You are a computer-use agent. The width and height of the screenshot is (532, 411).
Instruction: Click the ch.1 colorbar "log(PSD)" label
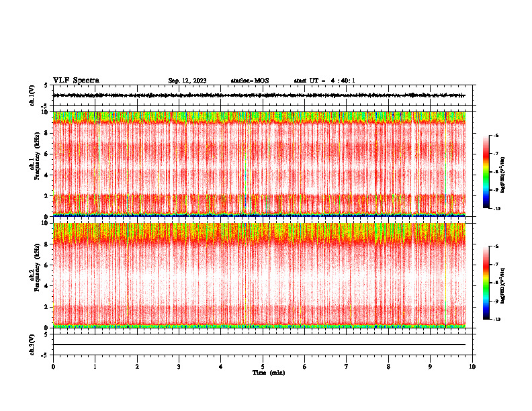point(503,175)
